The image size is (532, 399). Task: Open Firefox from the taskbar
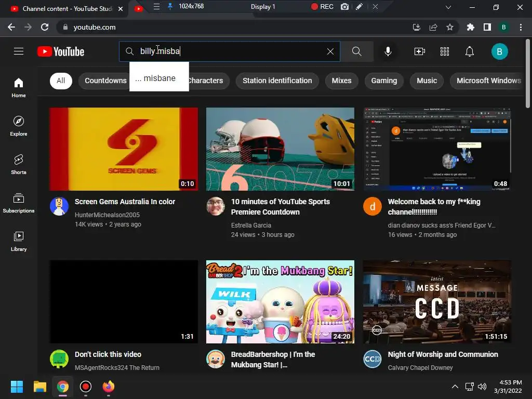[109, 387]
